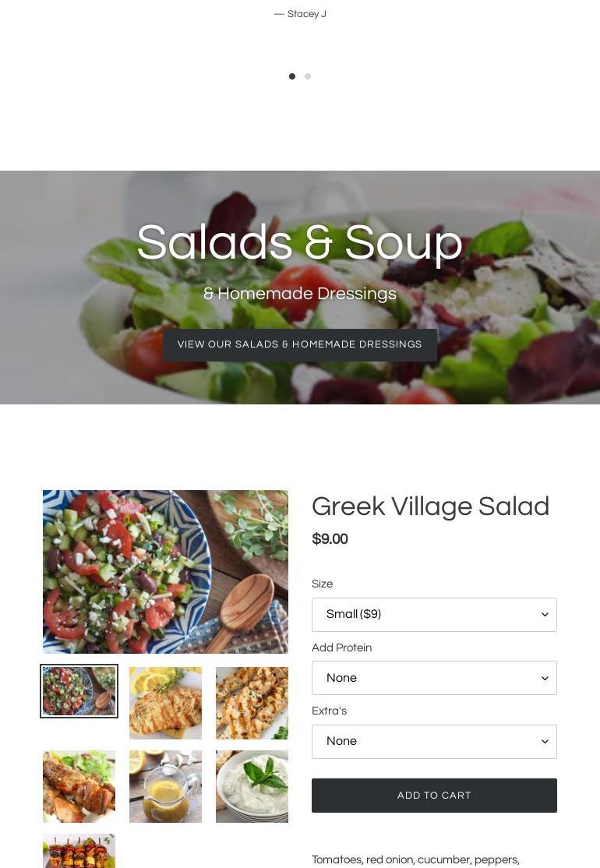
Task: Click the chevron arrow in Add Protein dropdown
Action: pyautogui.click(x=545, y=678)
